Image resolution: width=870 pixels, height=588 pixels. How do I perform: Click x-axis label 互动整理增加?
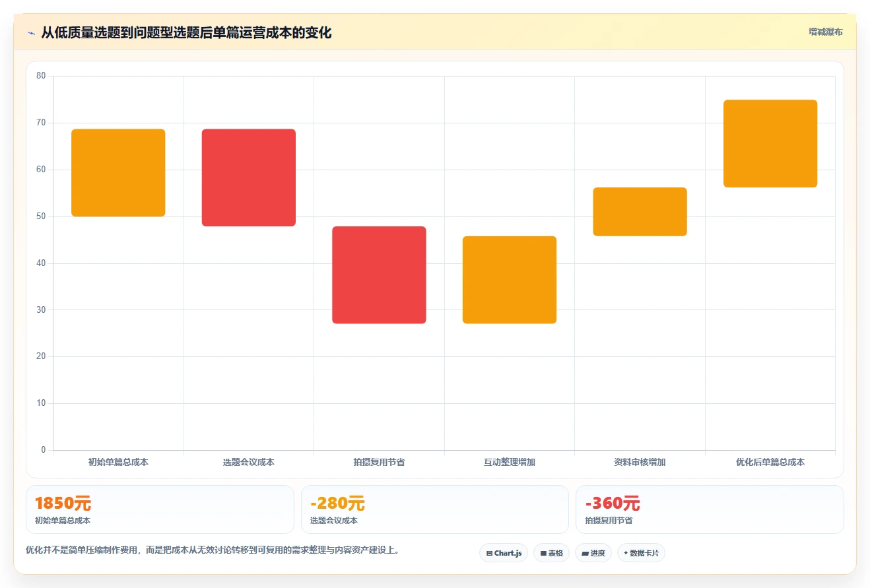(510, 462)
